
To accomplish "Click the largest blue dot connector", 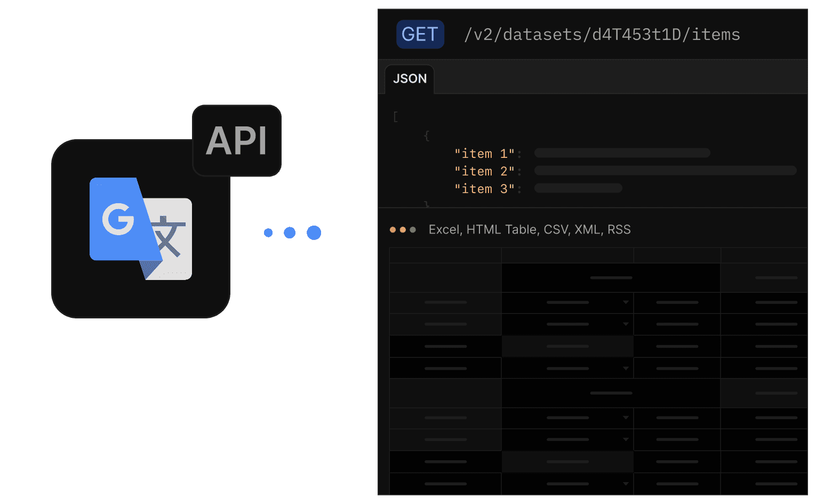I will tap(314, 233).
